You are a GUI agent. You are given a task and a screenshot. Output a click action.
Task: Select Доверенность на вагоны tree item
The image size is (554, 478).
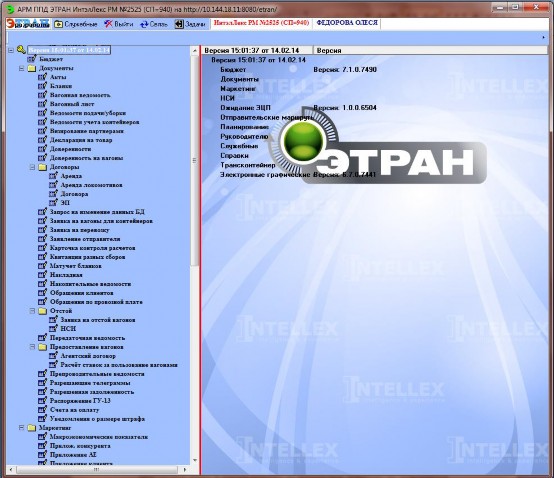(87, 158)
